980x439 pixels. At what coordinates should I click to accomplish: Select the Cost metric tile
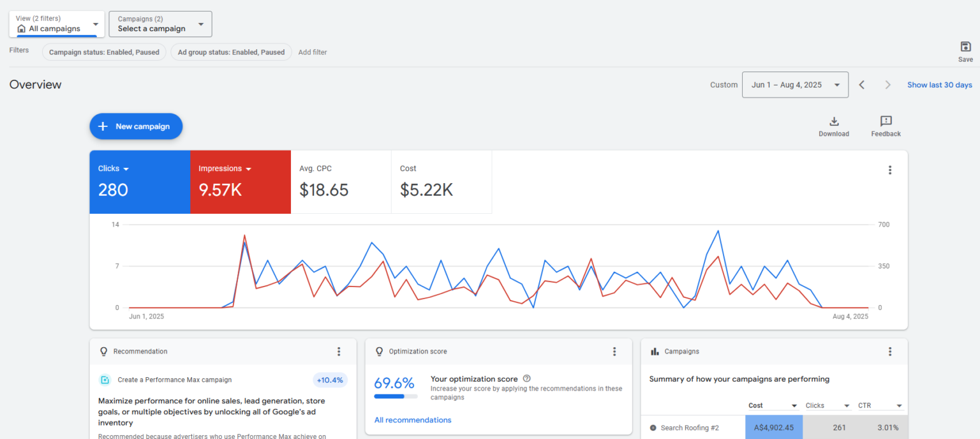pos(441,182)
